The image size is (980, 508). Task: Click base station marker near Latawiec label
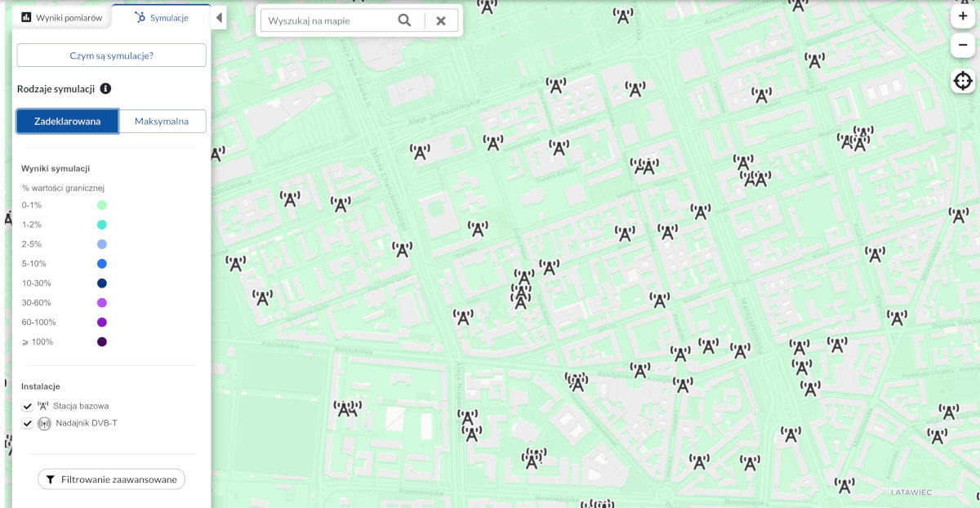tap(844, 485)
